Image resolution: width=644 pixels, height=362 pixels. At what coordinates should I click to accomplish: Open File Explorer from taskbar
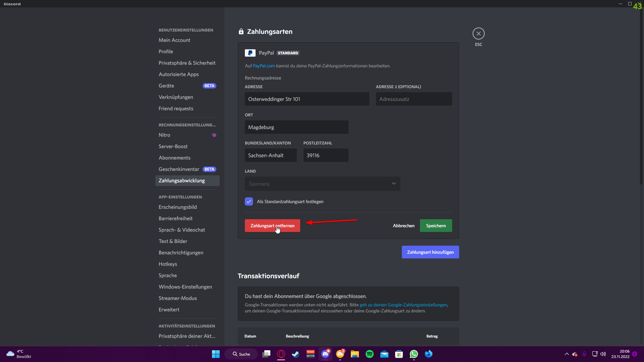click(355, 354)
